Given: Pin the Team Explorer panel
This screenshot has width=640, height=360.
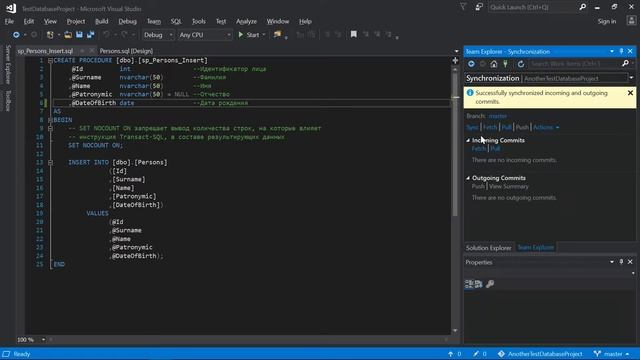Looking at the screenshot, I should [621, 51].
